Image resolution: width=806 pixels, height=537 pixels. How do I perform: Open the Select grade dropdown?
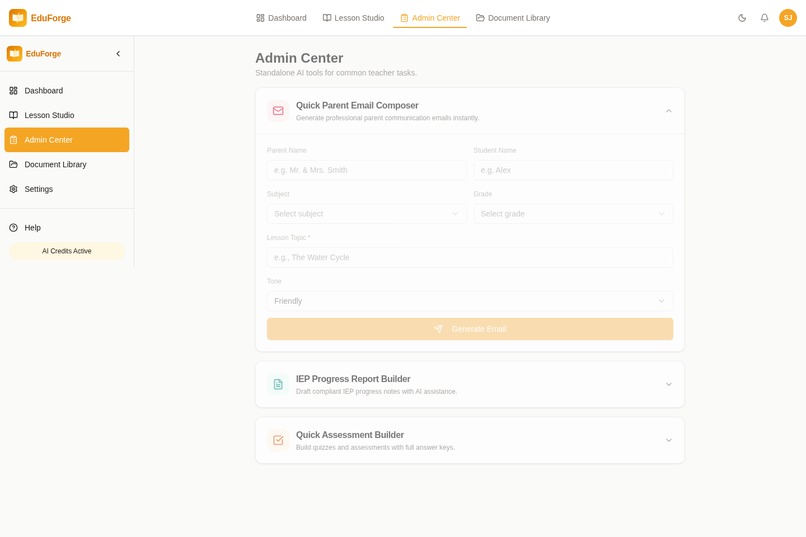[573, 214]
